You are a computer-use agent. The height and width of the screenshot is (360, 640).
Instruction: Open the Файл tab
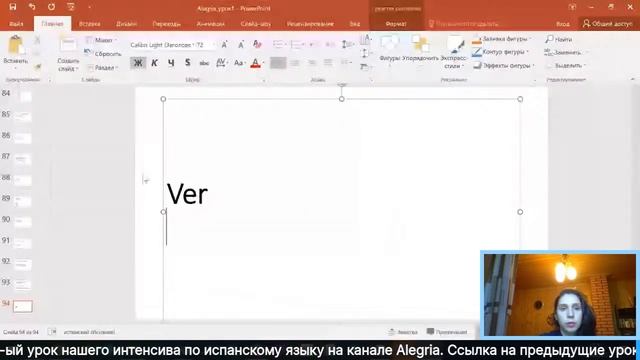[x=16, y=24]
